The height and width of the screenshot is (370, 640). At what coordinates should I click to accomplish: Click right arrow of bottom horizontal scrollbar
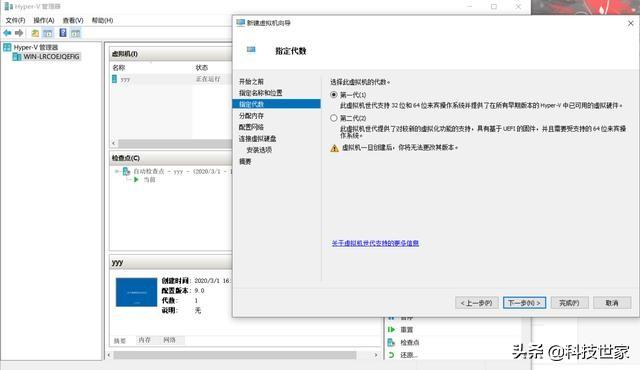[376, 355]
